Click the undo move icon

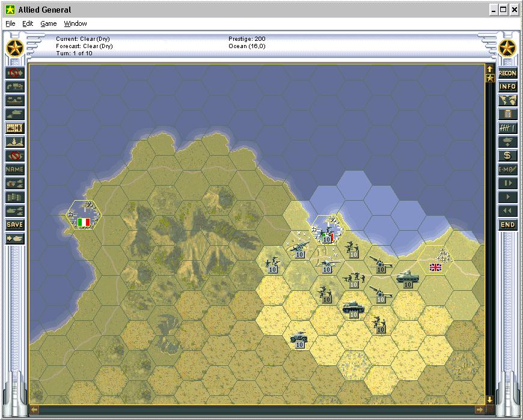pyautogui.click(x=15, y=73)
